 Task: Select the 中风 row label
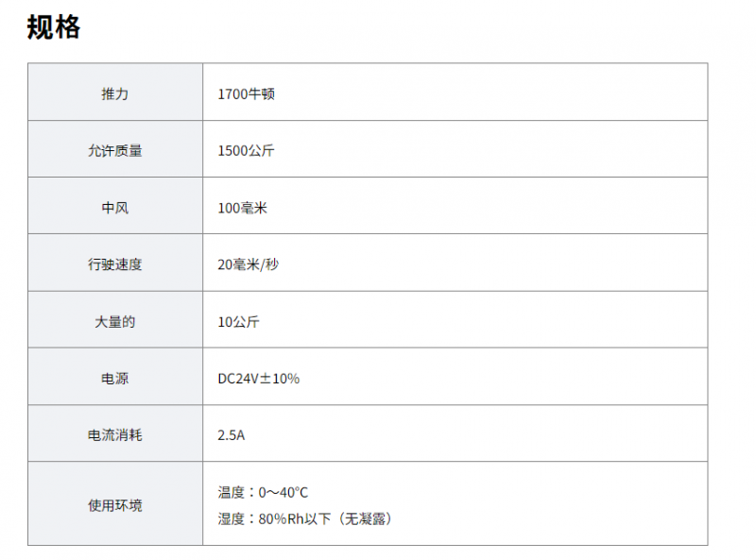pos(114,207)
